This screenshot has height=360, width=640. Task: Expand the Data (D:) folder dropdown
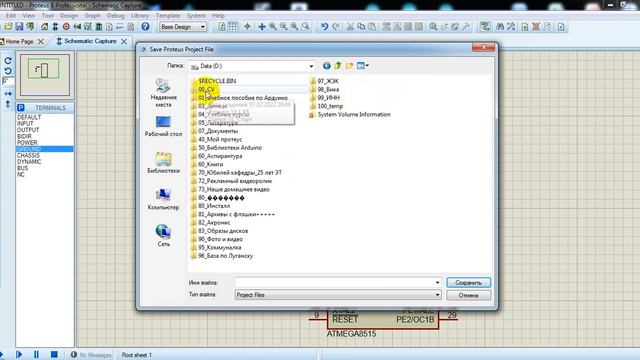click(311, 66)
